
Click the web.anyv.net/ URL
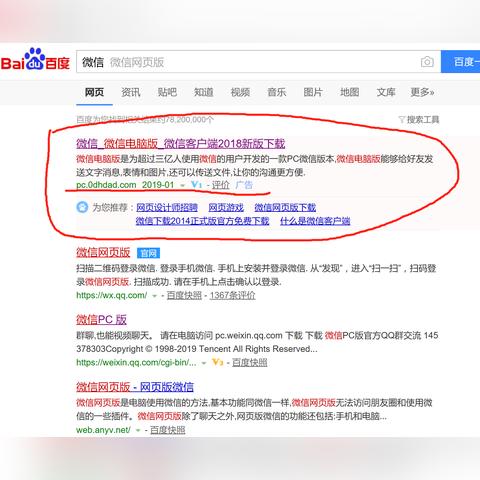click(103, 430)
